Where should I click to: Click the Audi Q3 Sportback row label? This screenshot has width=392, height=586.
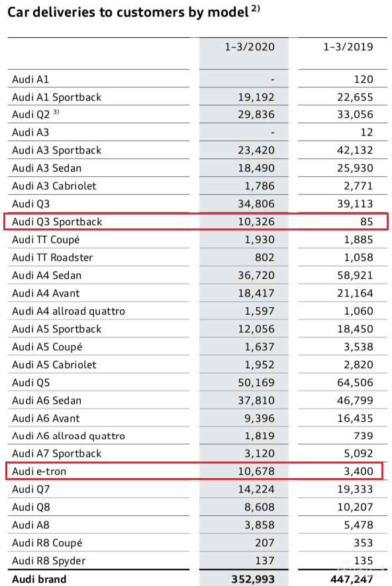57,222
